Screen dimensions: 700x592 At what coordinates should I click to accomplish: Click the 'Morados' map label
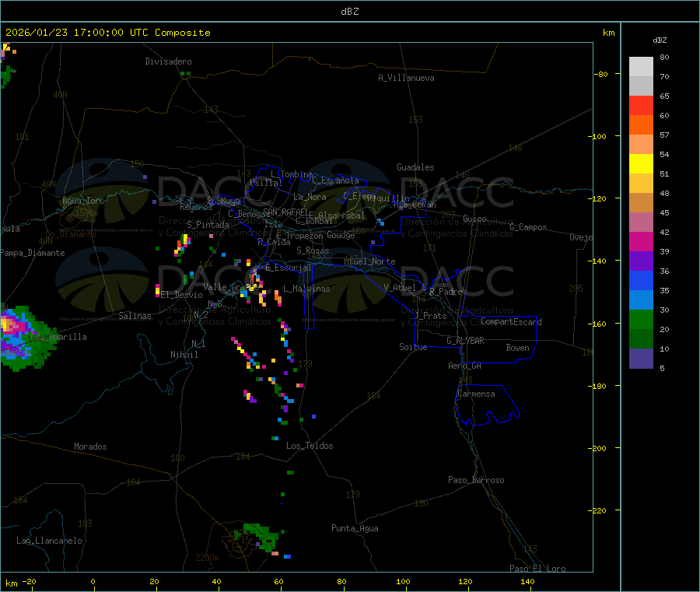click(x=91, y=447)
